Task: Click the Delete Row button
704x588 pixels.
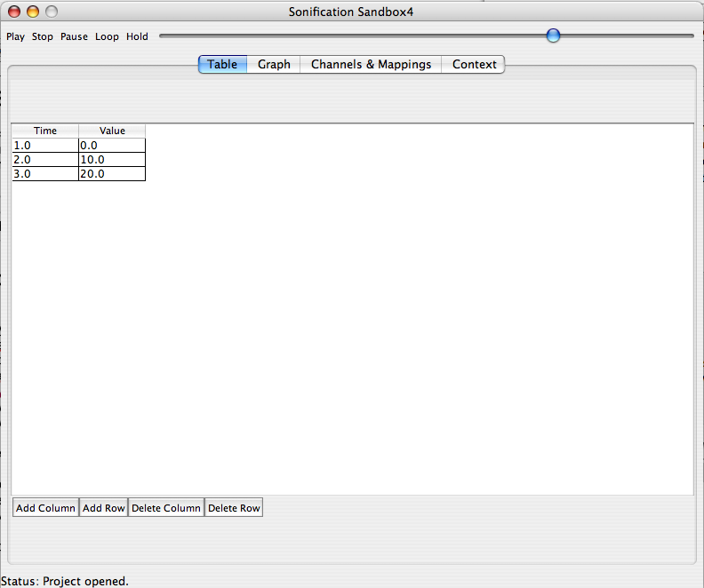Action: [234, 508]
